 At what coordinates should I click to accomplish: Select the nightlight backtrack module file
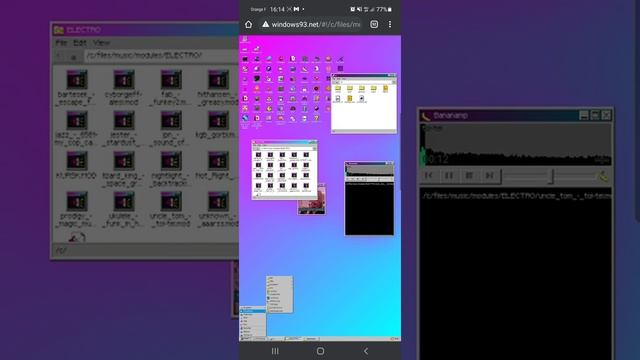171,169
